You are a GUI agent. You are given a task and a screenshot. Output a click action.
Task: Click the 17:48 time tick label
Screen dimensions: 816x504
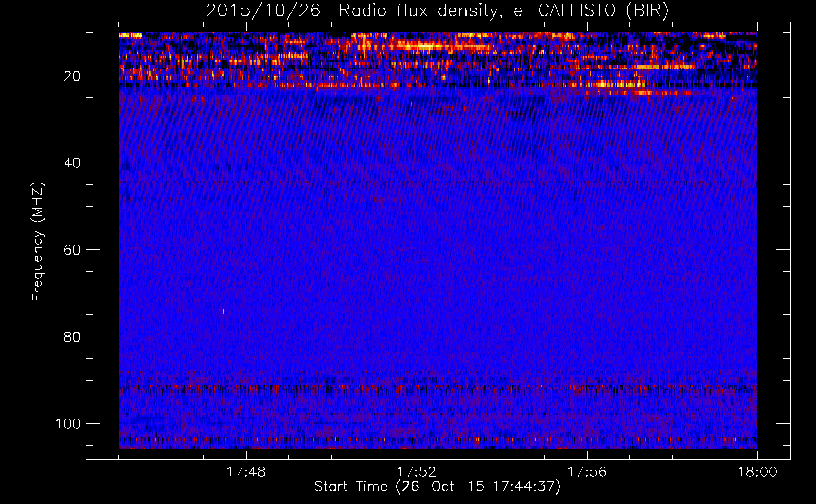tap(246, 472)
